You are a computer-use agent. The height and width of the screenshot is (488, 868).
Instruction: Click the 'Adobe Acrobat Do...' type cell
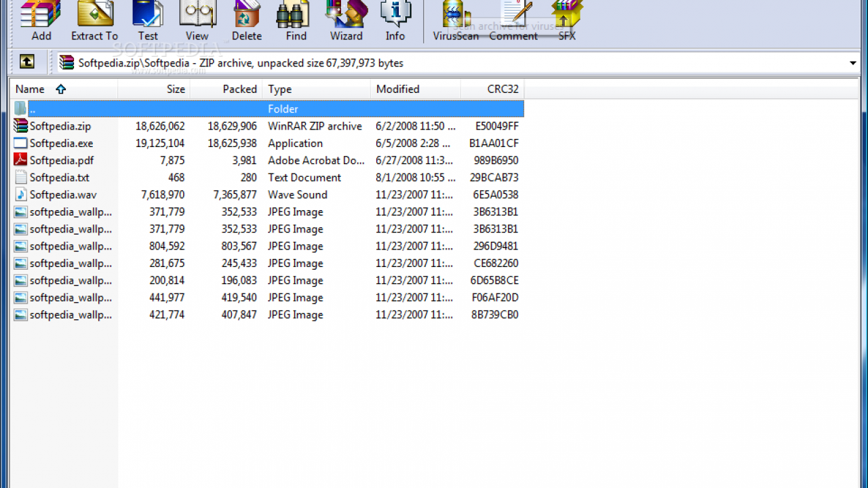tap(316, 160)
